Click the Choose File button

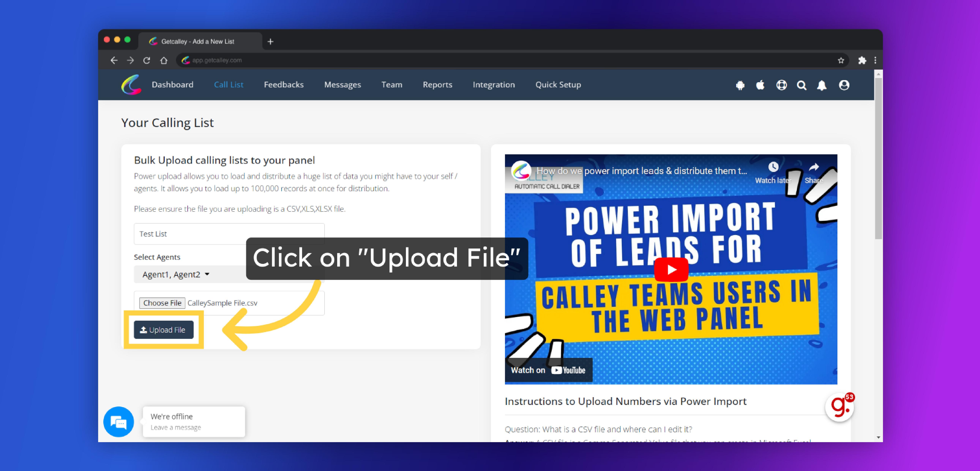pos(162,303)
